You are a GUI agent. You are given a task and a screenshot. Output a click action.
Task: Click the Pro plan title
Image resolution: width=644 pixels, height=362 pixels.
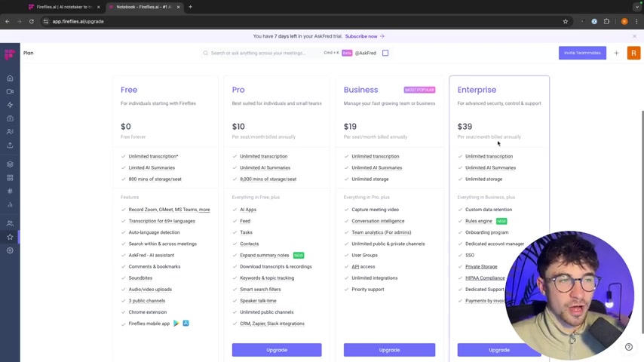click(238, 90)
